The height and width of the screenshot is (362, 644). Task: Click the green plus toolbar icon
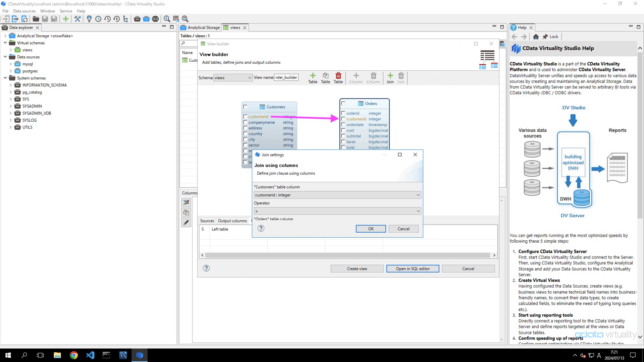pyautogui.click(x=65, y=19)
